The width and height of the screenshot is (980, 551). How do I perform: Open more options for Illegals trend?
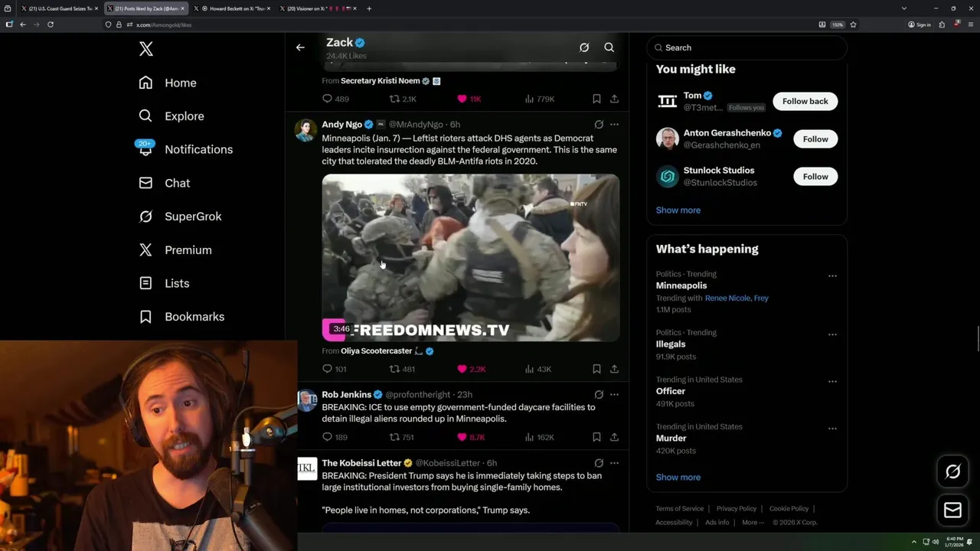click(x=832, y=334)
